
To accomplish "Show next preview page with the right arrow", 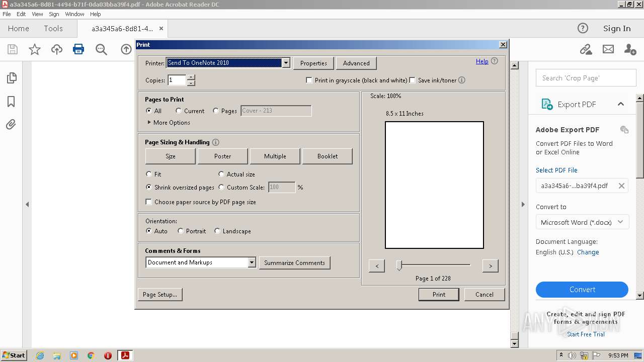I will pos(491,266).
